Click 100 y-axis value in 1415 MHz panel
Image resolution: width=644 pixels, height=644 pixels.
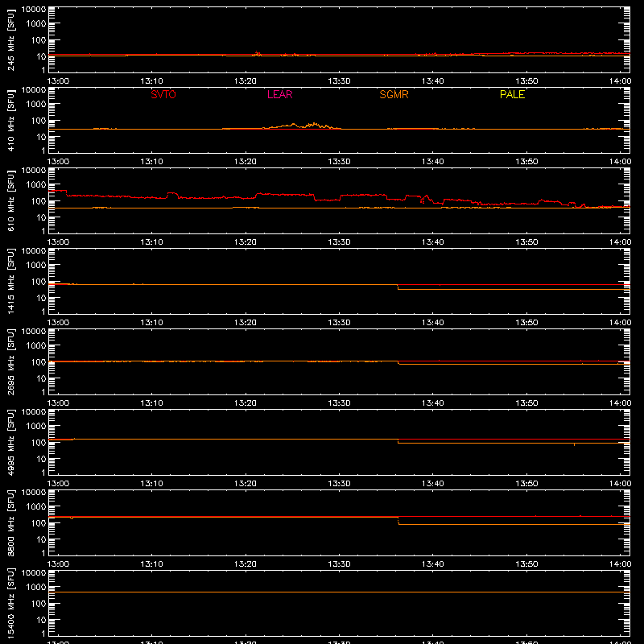(39, 282)
